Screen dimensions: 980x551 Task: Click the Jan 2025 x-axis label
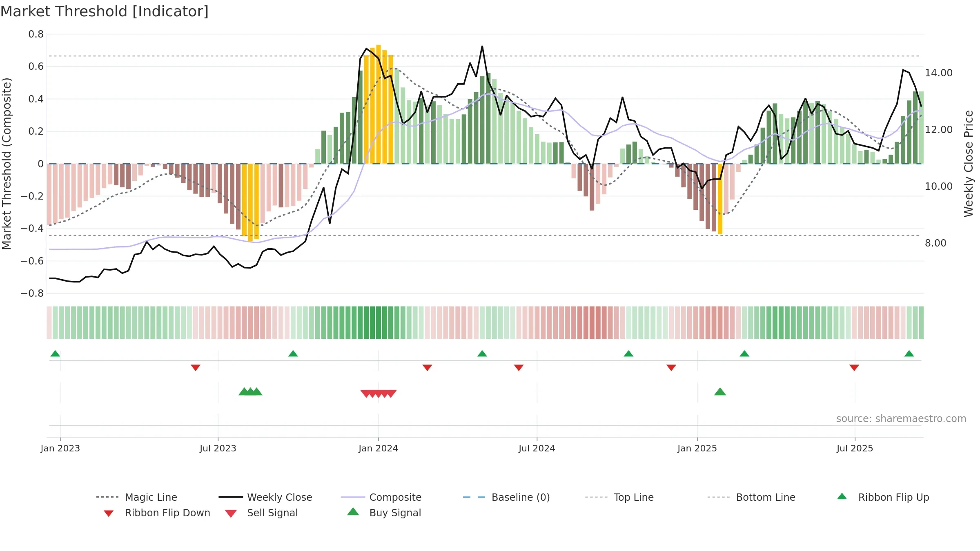(697, 448)
